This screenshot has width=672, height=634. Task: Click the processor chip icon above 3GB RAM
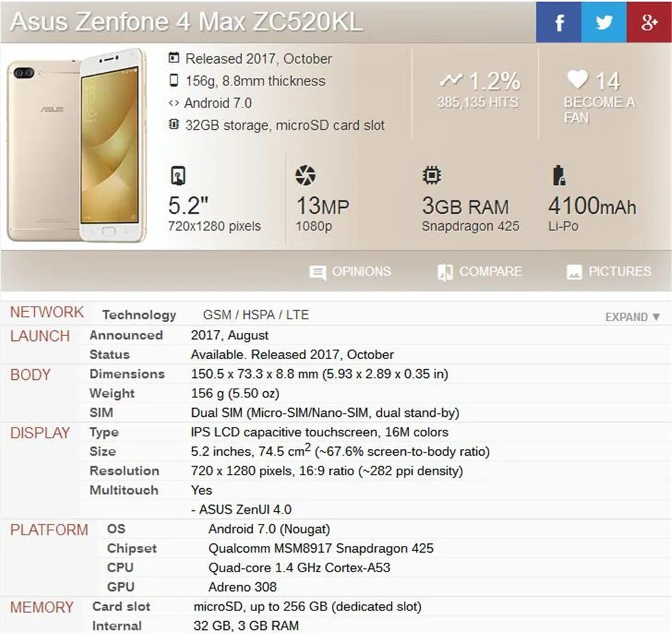click(x=431, y=175)
